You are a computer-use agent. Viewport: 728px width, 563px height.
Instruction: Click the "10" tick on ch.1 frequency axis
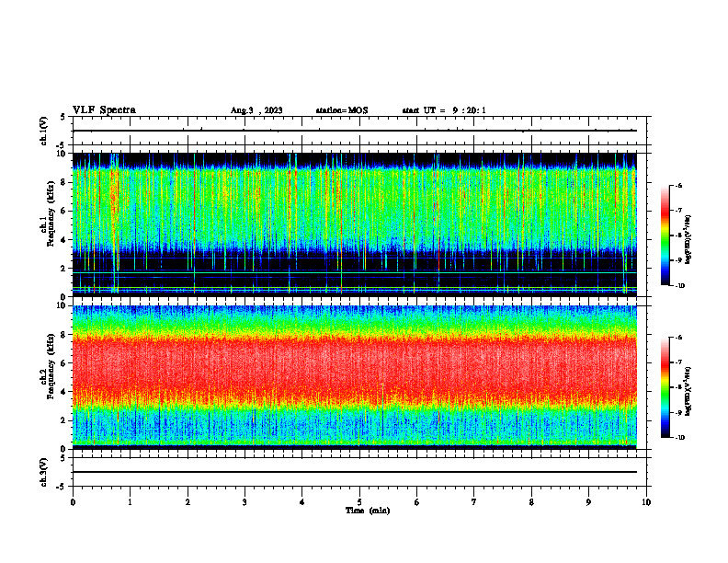pos(63,154)
